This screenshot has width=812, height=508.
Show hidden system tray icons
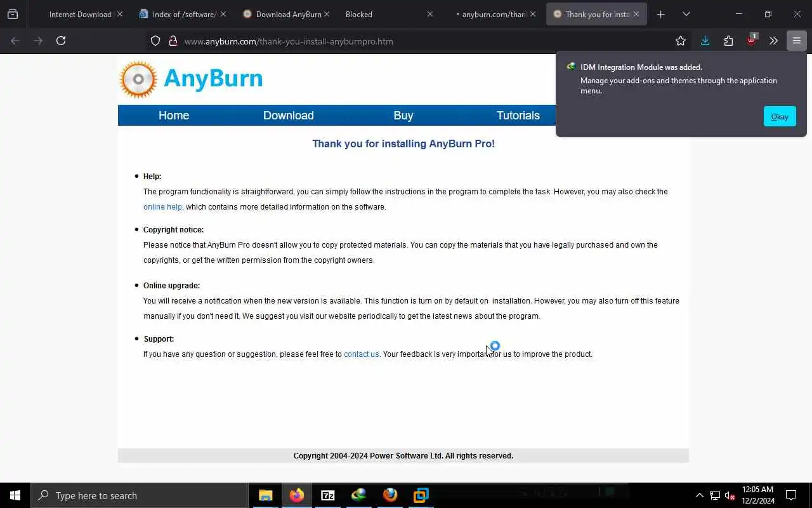(x=699, y=495)
